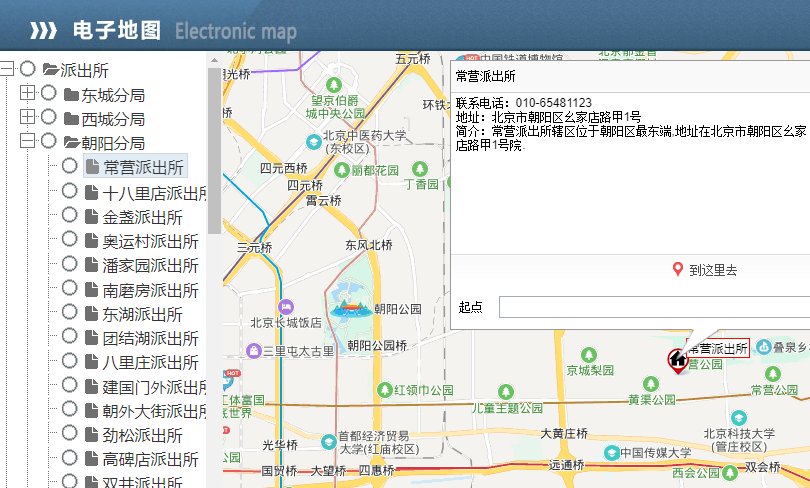
Task: Click the 中国传媒大学 school icon
Action: (x=612, y=453)
